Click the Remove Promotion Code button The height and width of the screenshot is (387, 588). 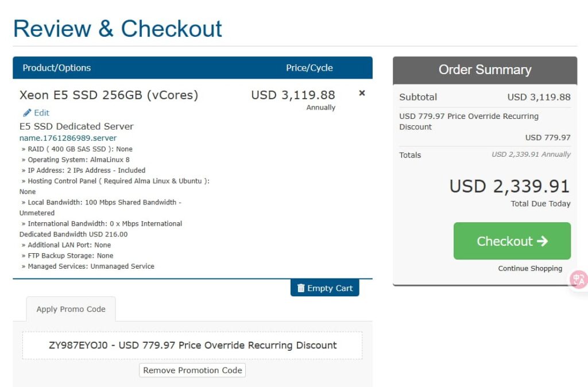pyautogui.click(x=192, y=370)
